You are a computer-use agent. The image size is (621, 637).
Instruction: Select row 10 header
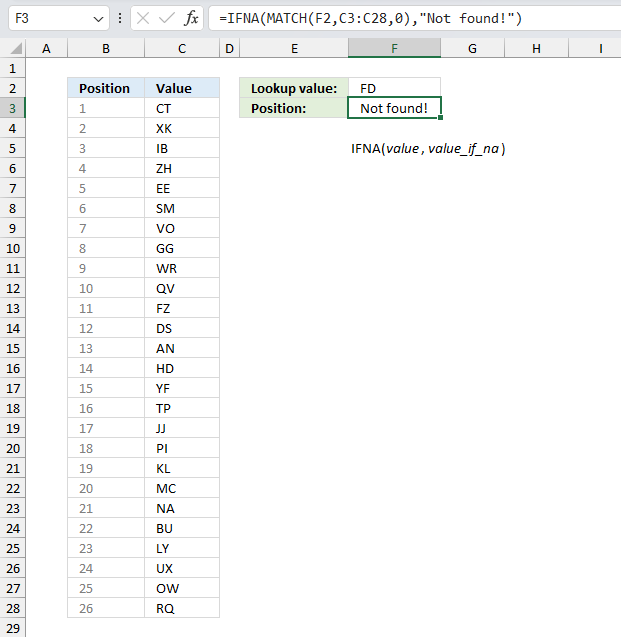tap(13, 248)
